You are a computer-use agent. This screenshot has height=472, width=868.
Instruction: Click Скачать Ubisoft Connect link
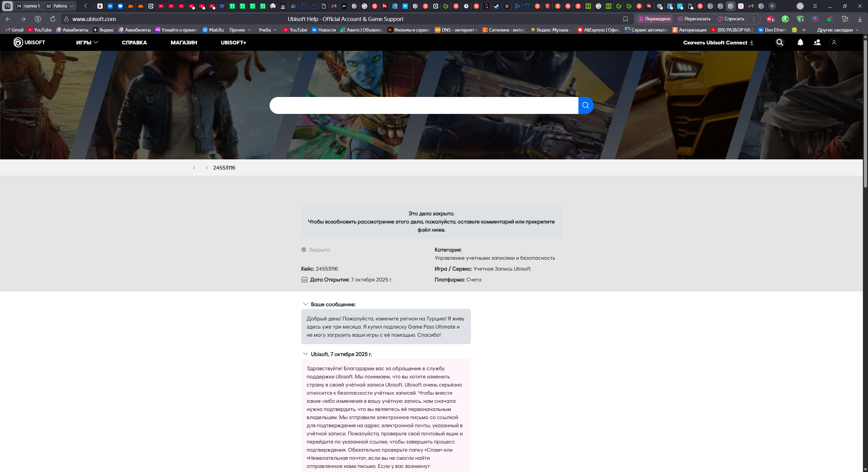tap(718, 42)
